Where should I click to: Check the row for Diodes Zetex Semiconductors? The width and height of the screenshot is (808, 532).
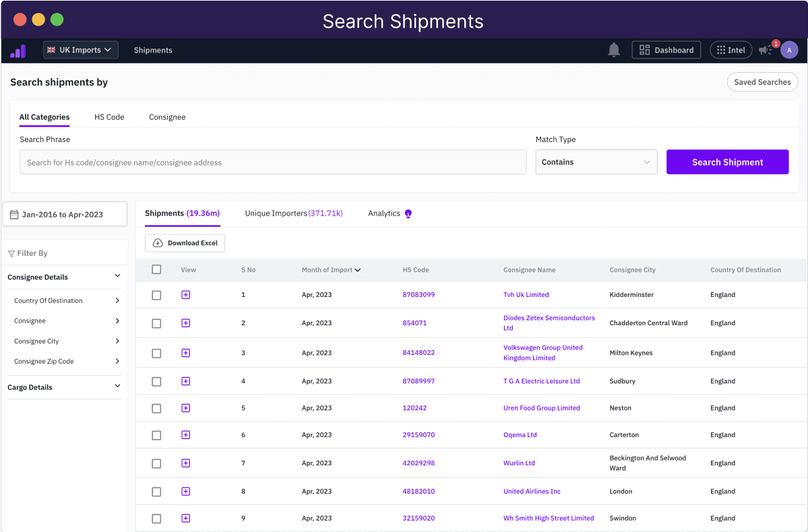[156, 323]
